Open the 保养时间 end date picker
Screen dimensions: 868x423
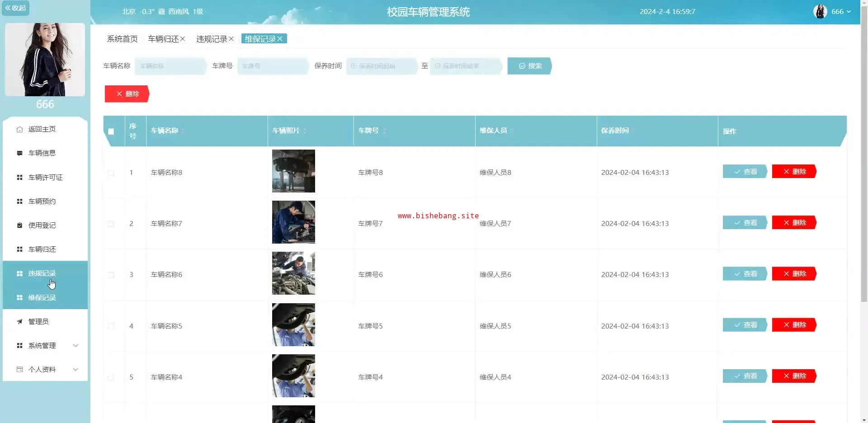tap(466, 66)
